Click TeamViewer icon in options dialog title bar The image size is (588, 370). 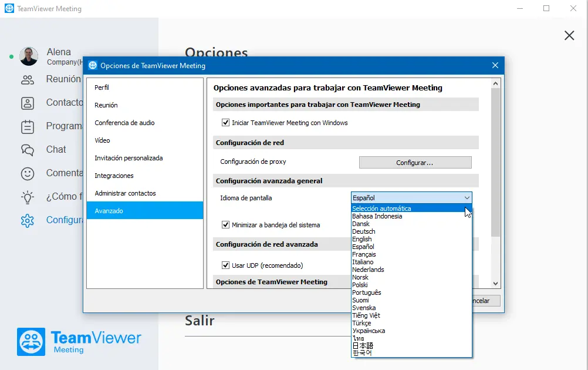click(93, 65)
